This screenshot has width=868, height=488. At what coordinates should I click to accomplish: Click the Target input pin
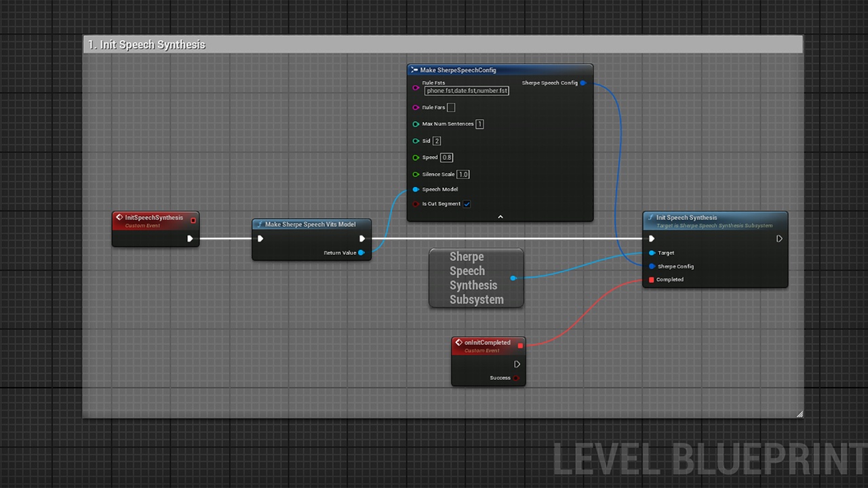click(652, 253)
